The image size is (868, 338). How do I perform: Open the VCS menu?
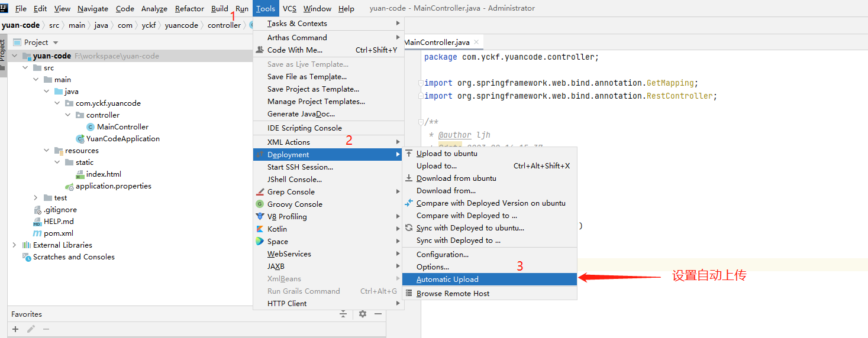pos(289,8)
